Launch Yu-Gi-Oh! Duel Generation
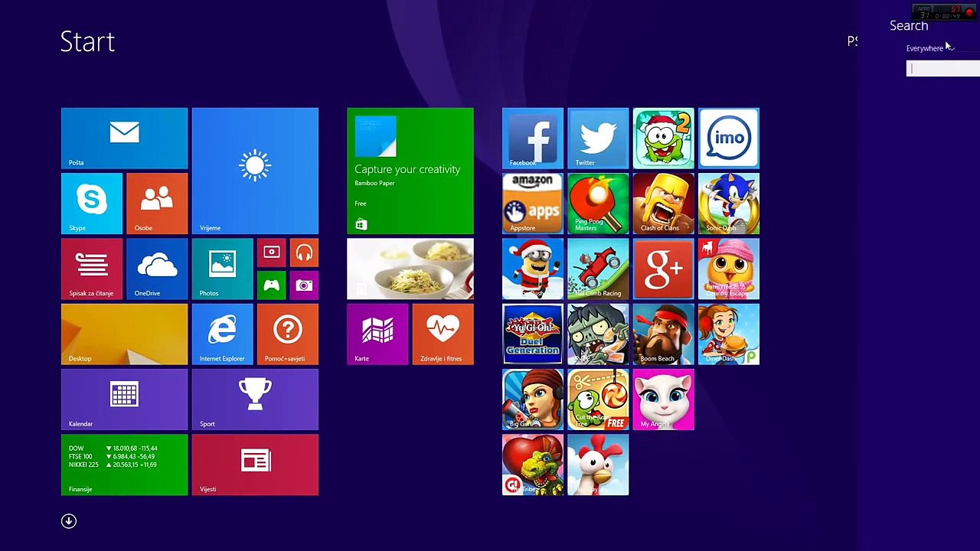This screenshot has height=551, width=980. 533,334
